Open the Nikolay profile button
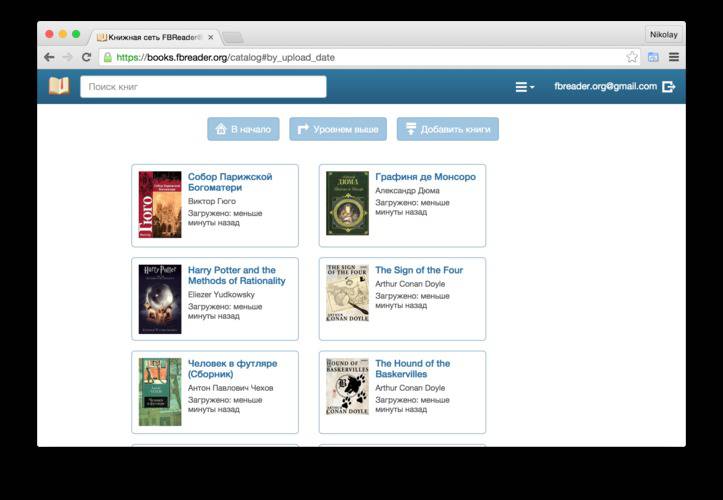 click(663, 34)
